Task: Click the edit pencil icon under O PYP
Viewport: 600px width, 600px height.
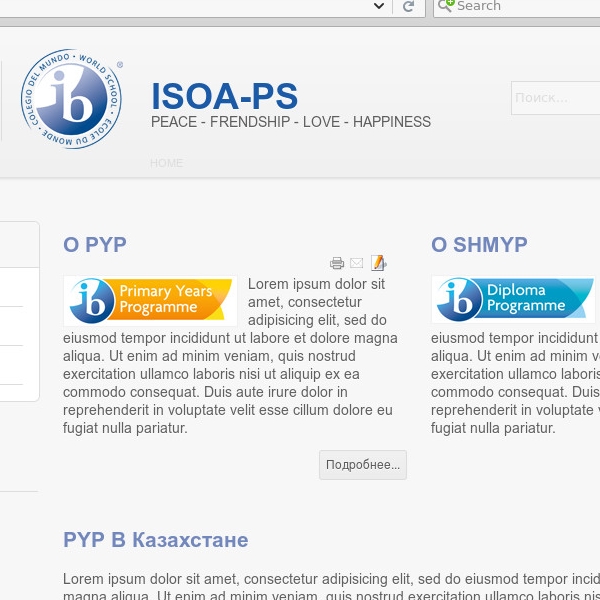Action: tap(378, 263)
